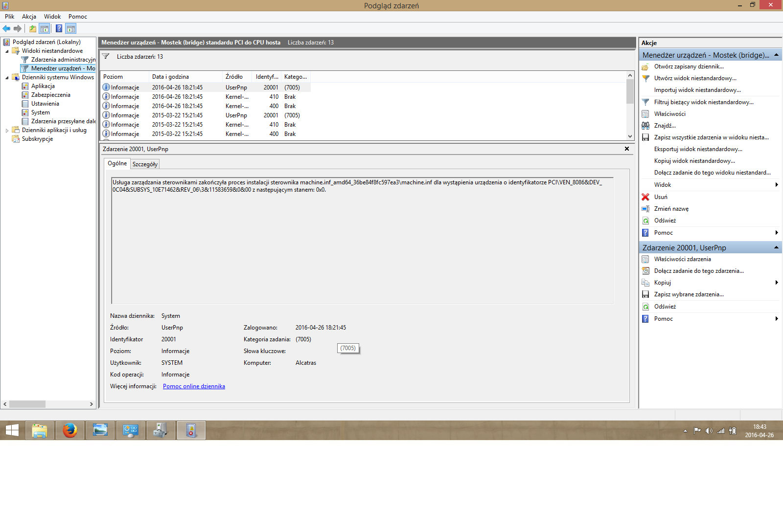Collapse the Dzienniki systemu Windows node

pyautogui.click(x=7, y=77)
